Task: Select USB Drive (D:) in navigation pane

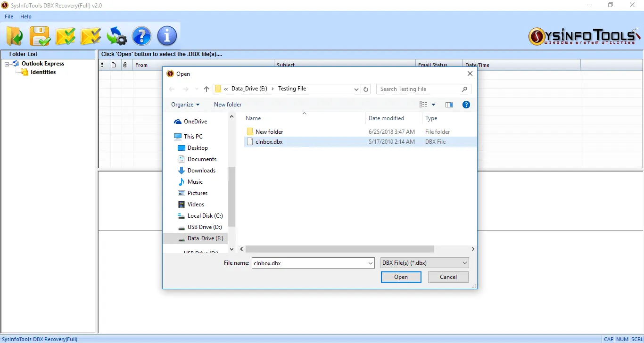Action: (x=205, y=227)
